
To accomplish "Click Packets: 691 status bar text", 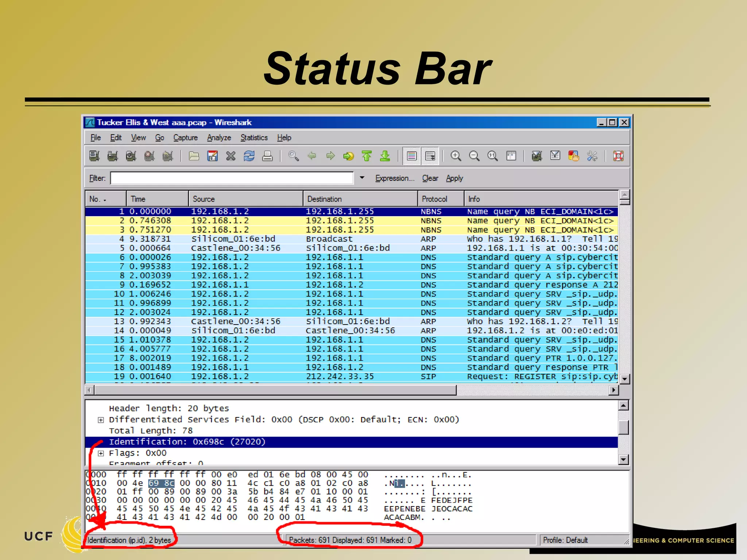I will (x=350, y=540).
